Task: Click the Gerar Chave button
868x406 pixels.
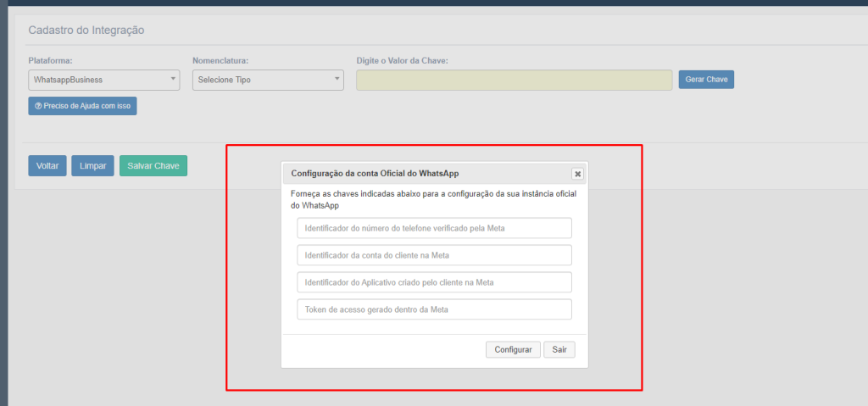Action: coord(706,80)
